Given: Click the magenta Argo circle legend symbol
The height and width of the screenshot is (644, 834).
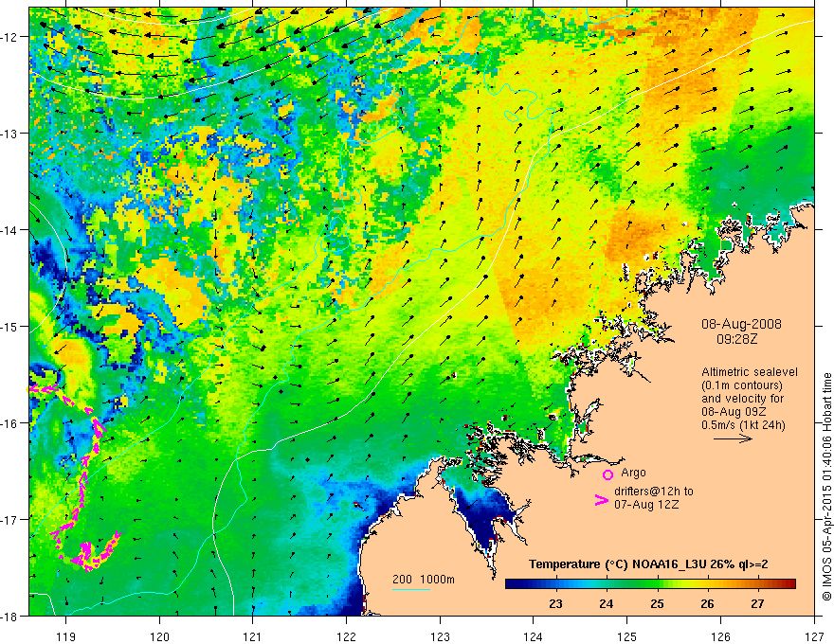Looking at the screenshot, I should coord(607,474).
